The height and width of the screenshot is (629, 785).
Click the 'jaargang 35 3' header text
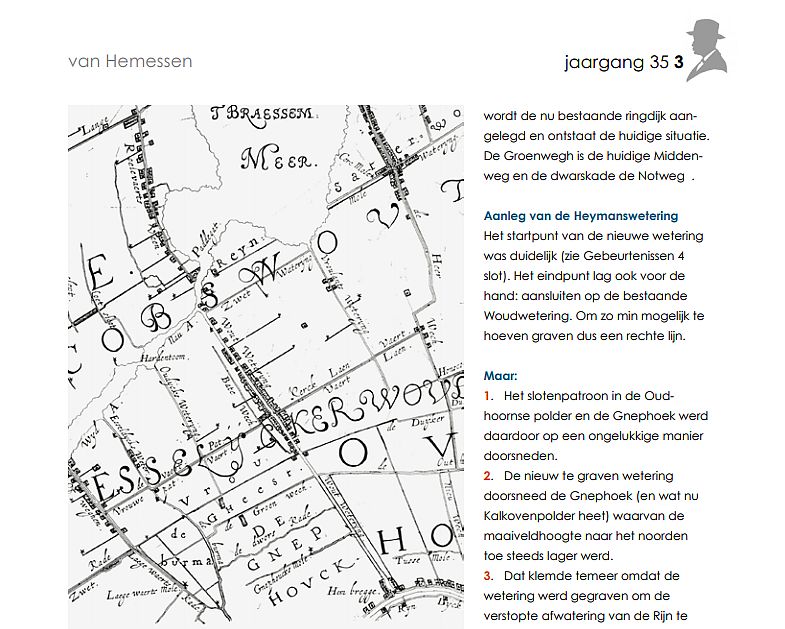(624, 62)
